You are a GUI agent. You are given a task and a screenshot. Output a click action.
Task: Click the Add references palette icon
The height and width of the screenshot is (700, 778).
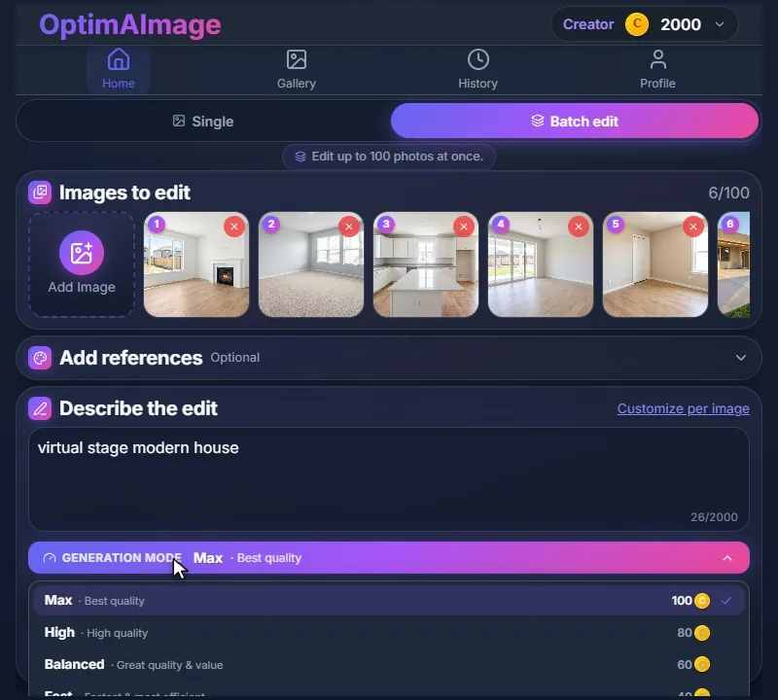tap(40, 358)
